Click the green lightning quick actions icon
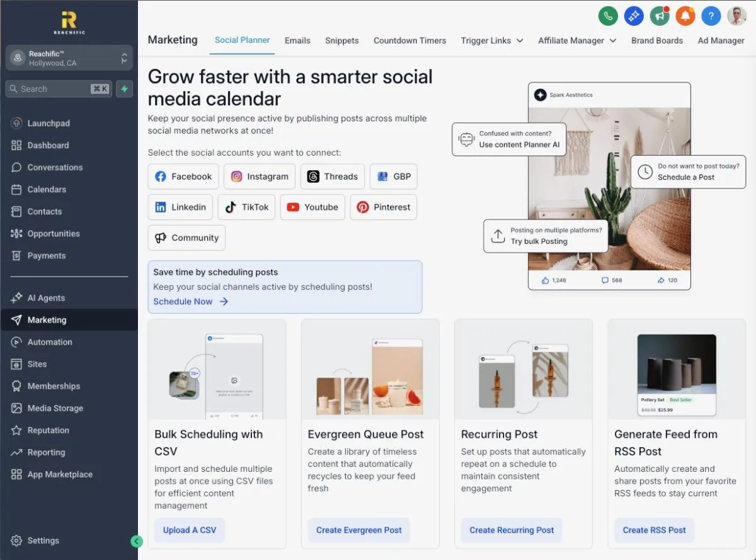This screenshot has height=560, width=756. click(124, 89)
